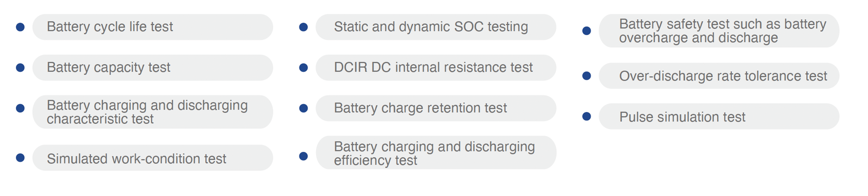This screenshot has width=868, height=196.
Task: Select the Pulse simulation test item
Action: pos(719,116)
